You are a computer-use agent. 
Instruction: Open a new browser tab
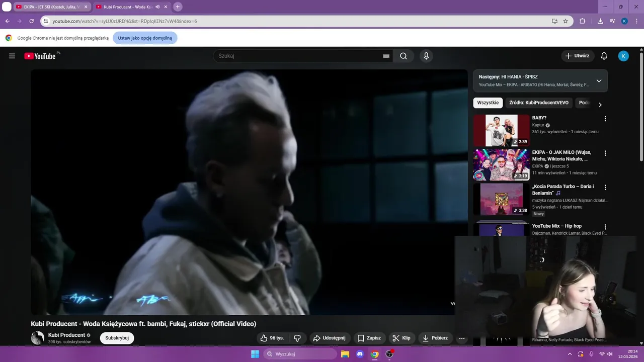(x=178, y=7)
